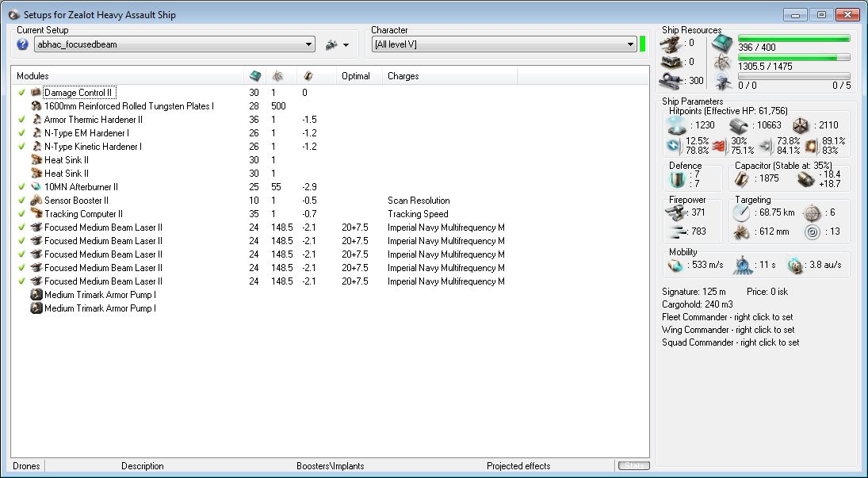Click the powergrid usage progress bar
The image size is (868, 478).
(794, 58)
